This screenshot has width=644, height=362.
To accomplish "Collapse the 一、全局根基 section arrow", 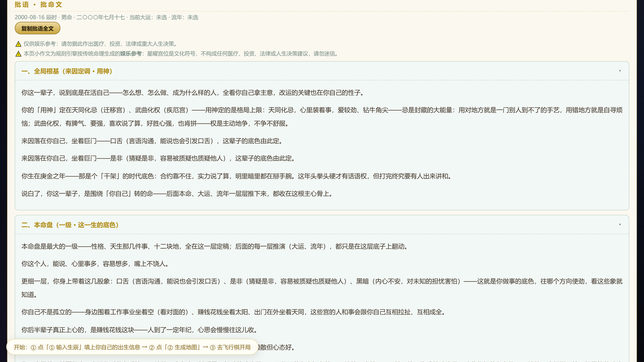I will pos(620,71).
